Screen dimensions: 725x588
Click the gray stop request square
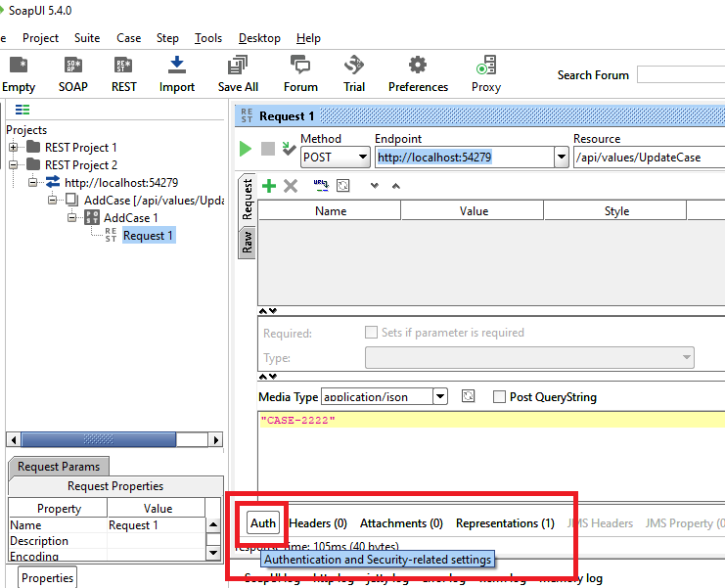[268, 149]
